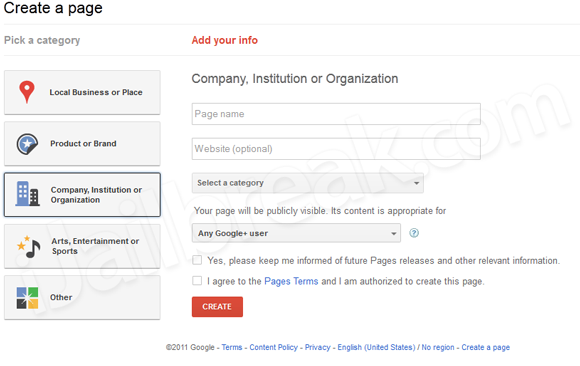Click the Create a page footer link
Viewport: 580px width, 366px height.
(485, 347)
